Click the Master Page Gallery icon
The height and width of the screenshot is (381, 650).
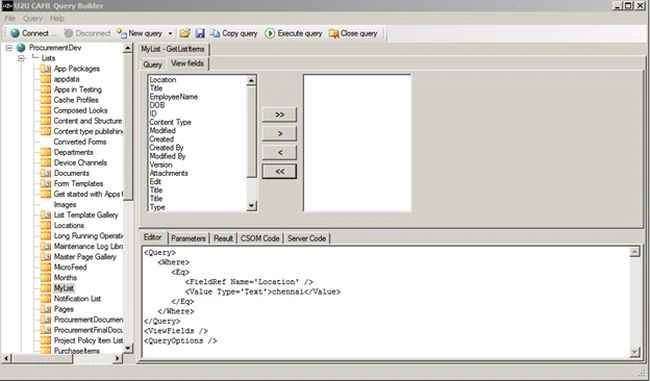click(46, 257)
